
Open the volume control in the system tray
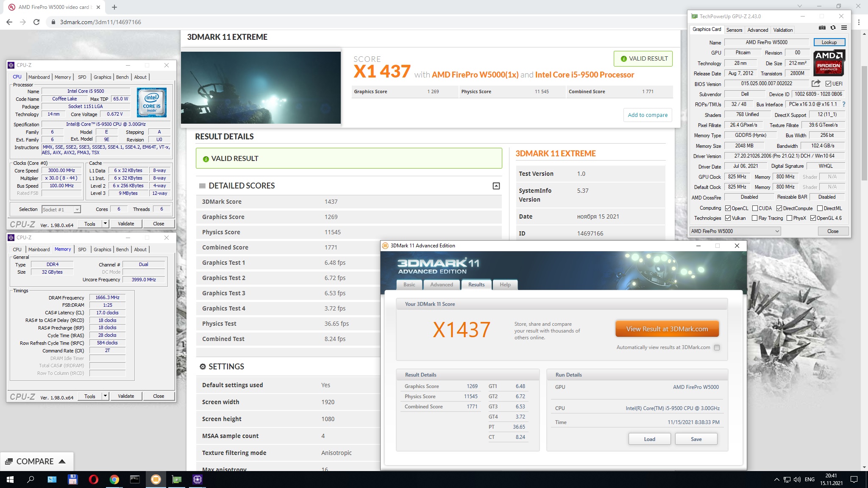pyautogui.click(x=797, y=480)
